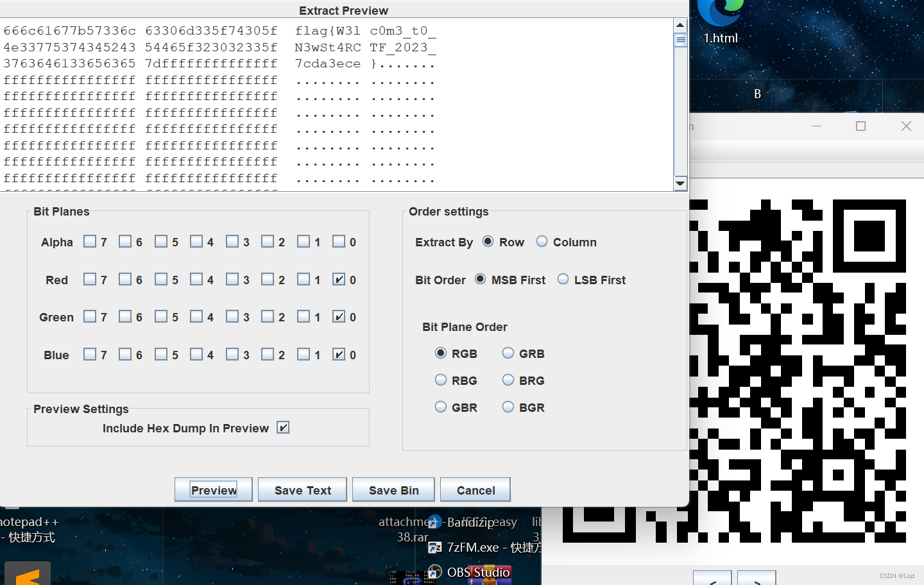The height and width of the screenshot is (585, 924).
Task: Open Sublime Text desktop icon
Action: click(x=28, y=573)
